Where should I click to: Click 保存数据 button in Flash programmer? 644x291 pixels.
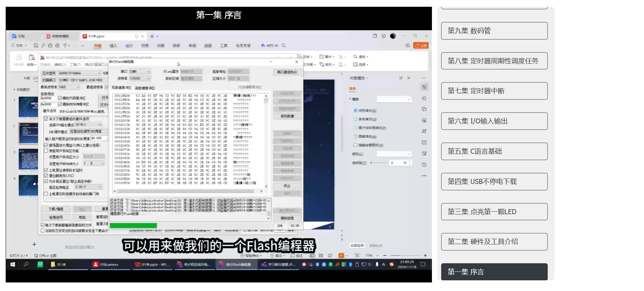tap(287, 116)
